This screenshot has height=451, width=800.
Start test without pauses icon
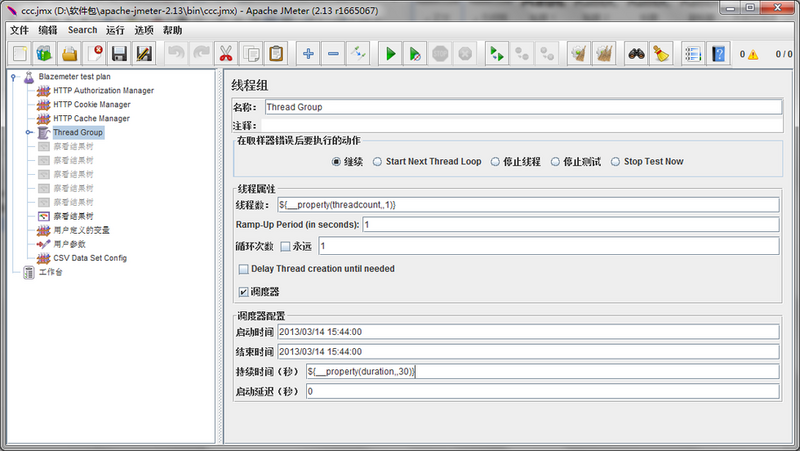(415, 54)
